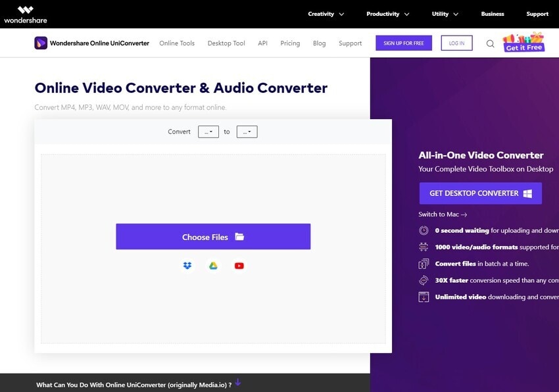Viewport: 559px width, 392px height.
Task: Add file from YouTube icon
Action: [239, 266]
